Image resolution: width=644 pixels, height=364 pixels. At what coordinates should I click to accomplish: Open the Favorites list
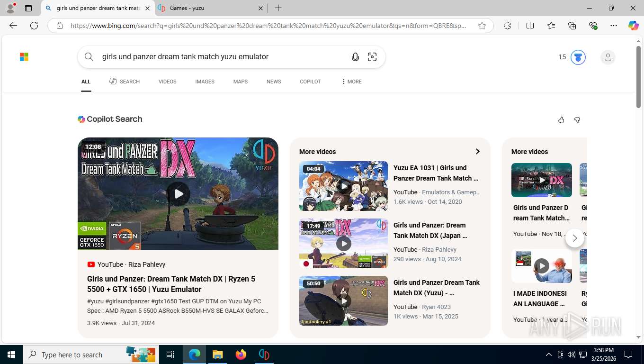pyautogui.click(x=551, y=26)
